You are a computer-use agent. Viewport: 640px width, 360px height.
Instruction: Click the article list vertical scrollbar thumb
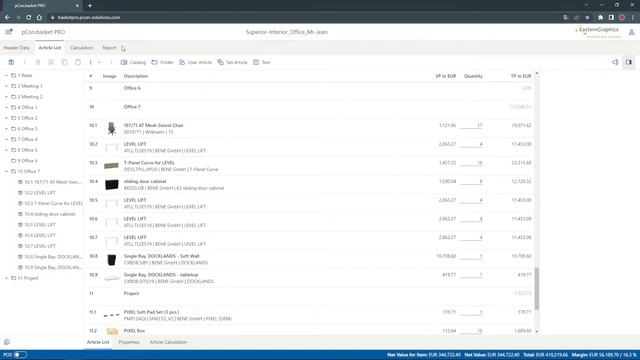pos(536,289)
